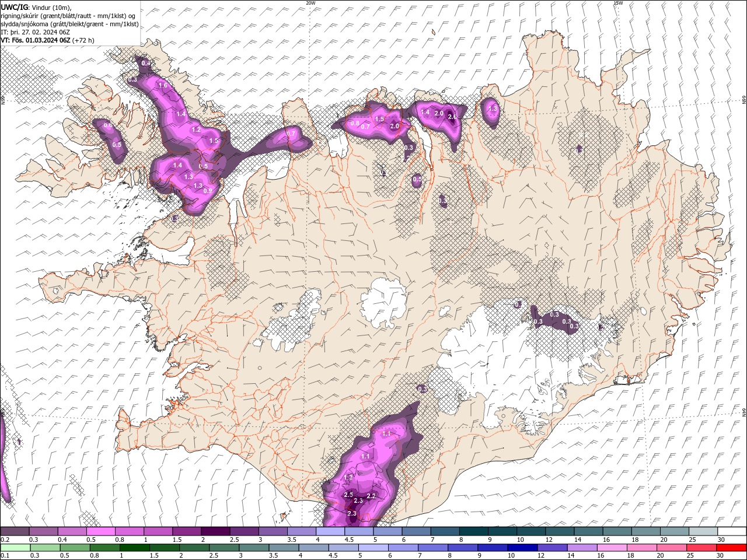The height and width of the screenshot is (560, 747).
Task: Select the darkest purple swatch at 2 on snow scale
Action: (x=215, y=531)
